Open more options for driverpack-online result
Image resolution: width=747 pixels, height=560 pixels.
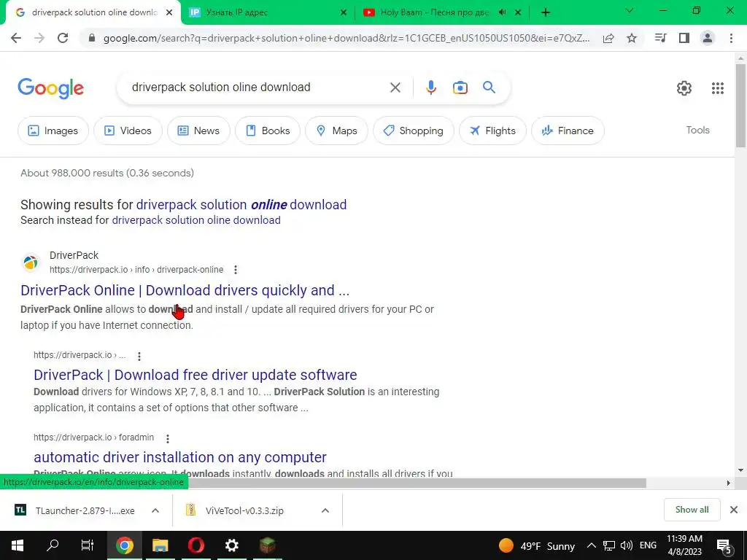[236, 270]
